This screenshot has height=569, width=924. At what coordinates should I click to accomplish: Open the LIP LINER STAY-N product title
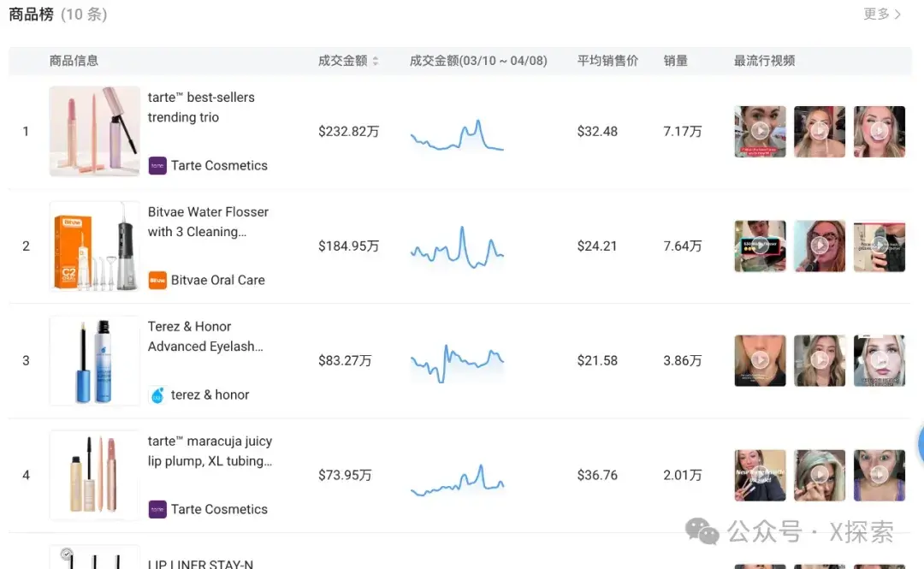coord(200,564)
